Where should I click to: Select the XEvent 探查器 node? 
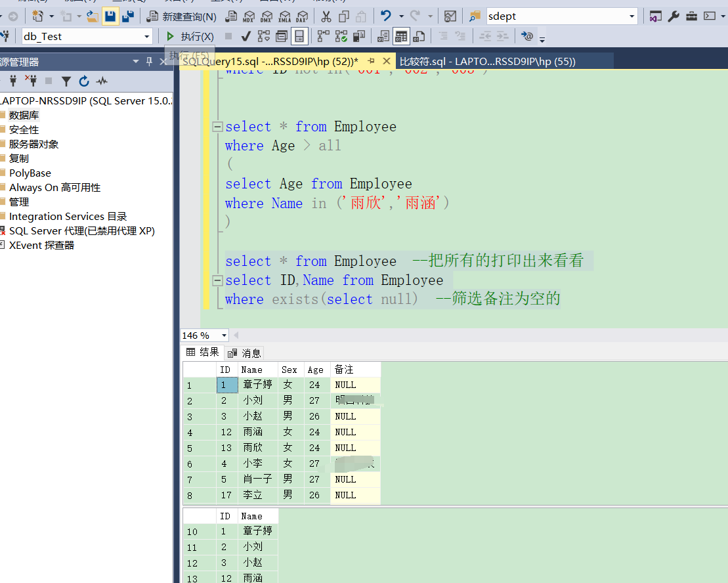click(x=41, y=245)
